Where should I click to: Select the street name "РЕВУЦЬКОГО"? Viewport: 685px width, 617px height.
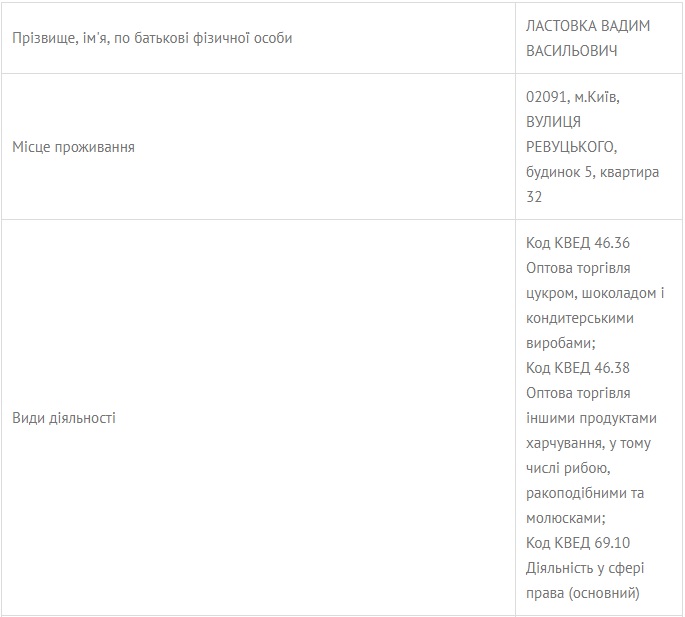pyautogui.click(x=571, y=147)
